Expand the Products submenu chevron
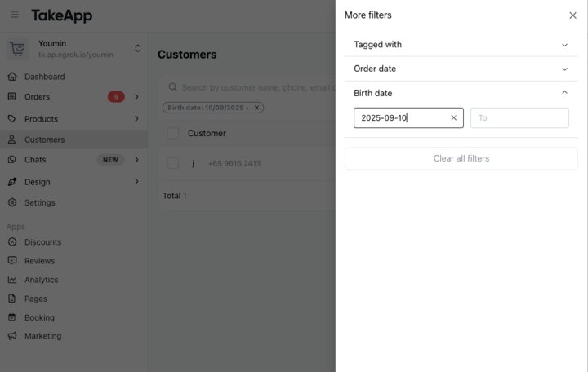 click(136, 118)
